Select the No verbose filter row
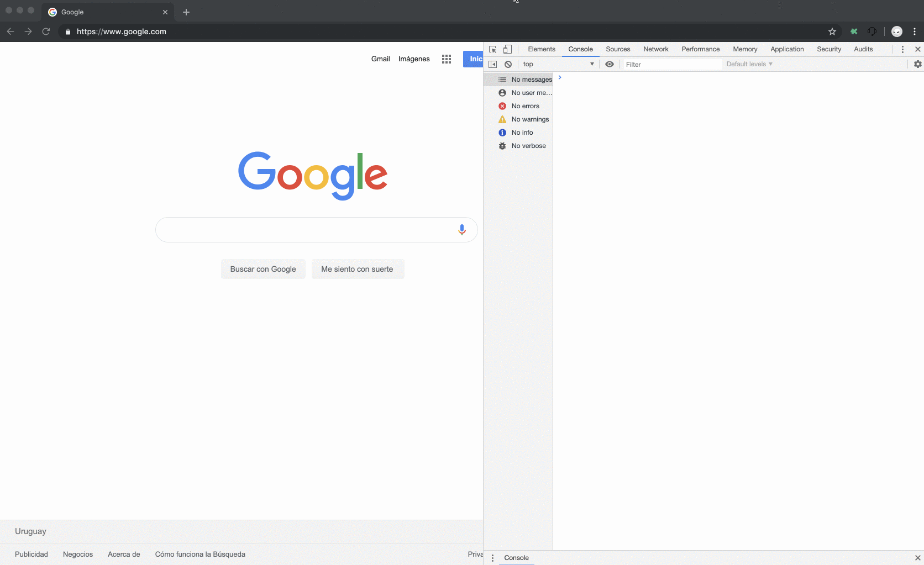This screenshot has width=924, height=565. click(518, 146)
